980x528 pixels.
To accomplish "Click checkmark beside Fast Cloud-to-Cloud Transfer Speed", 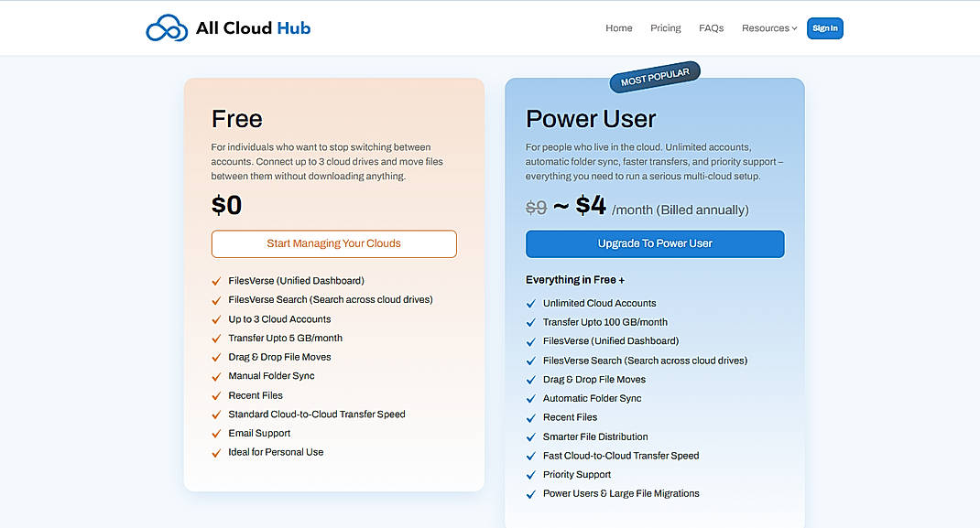I will click(x=531, y=457).
